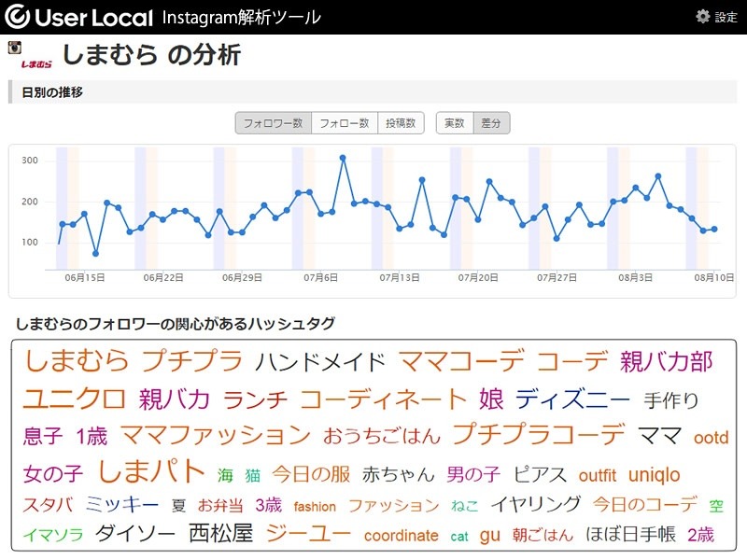Click the 2歳 hashtag
The width and height of the screenshot is (747, 560).
pos(701,535)
